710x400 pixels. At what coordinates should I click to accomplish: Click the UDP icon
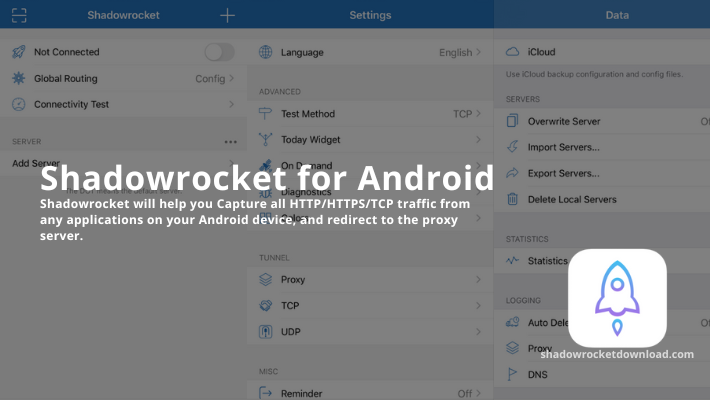[265, 332]
